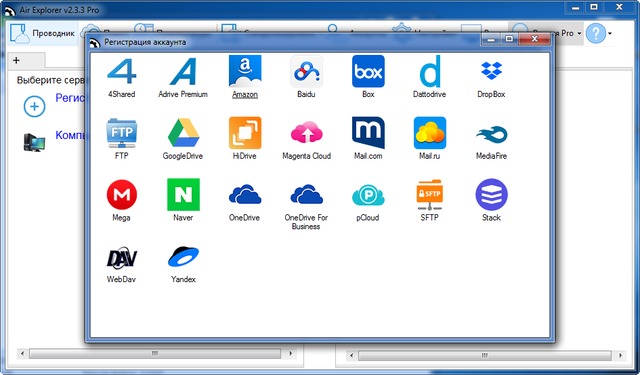Viewport: 640px width, 375px height.
Task: Choose the WebDav service icon
Action: click(122, 258)
